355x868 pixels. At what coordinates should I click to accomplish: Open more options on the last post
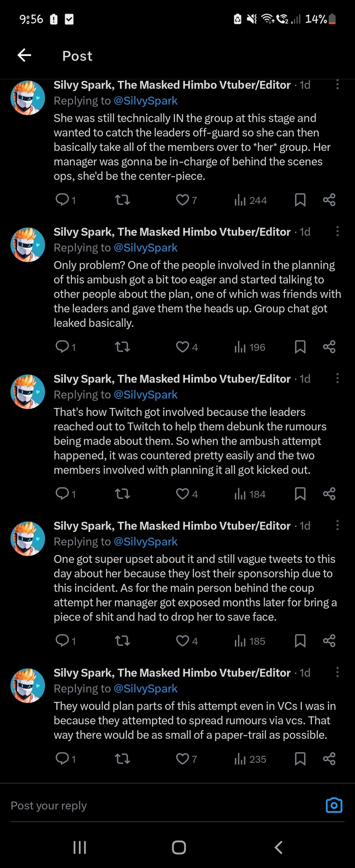pos(337,672)
